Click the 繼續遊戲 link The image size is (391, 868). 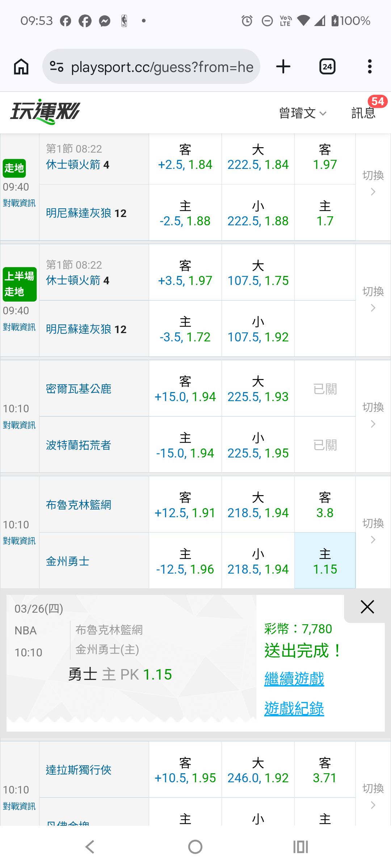[x=294, y=679]
